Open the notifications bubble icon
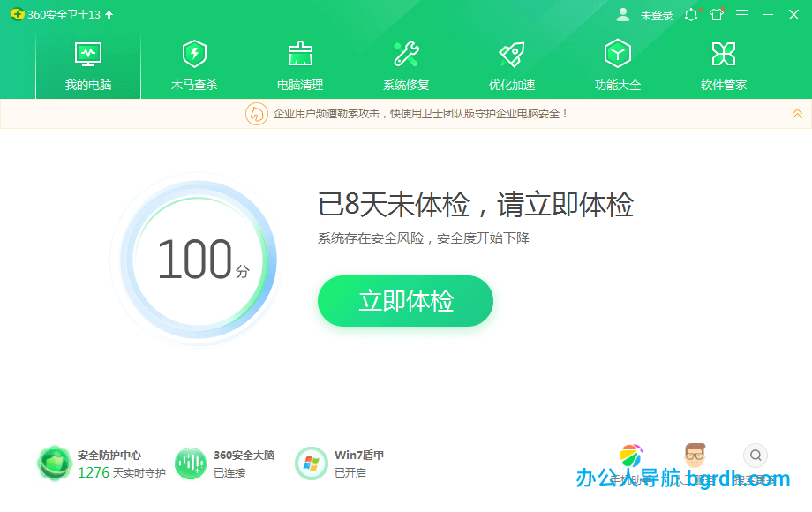The width and height of the screenshot is (812, 512). click(691, 14)
